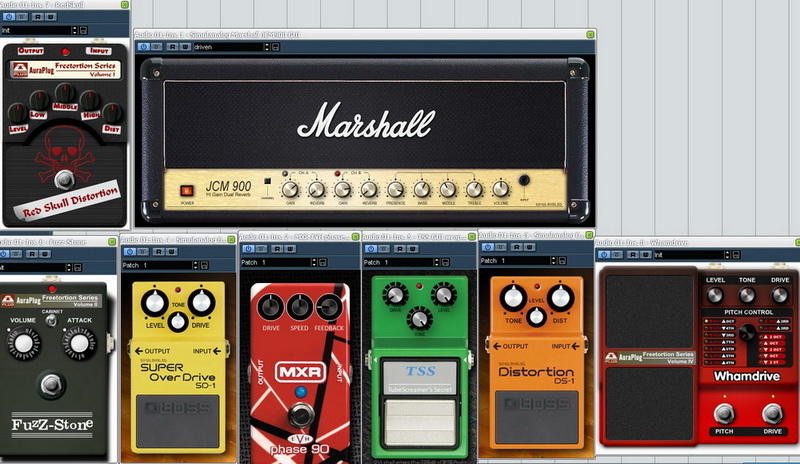Click the Red Skull Dist knob
This screenshot has height=464, width=800.
coord(112,113)
